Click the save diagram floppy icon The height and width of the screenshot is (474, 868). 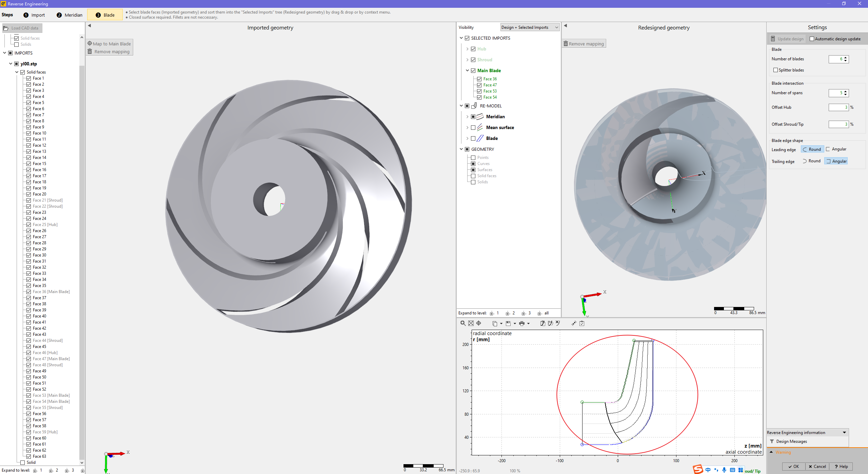508,324
